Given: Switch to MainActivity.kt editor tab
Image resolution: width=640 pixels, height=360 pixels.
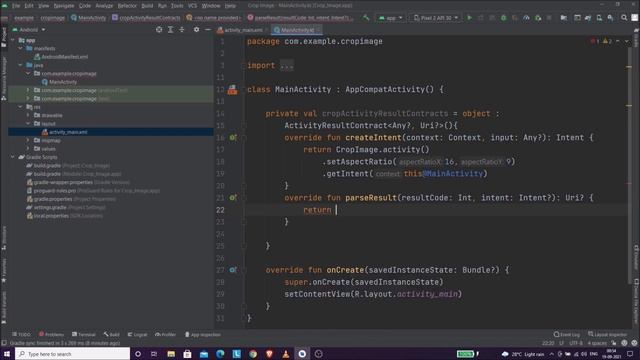Looking at the screenshot, I should pyautogui.click(x=297, y=30).
